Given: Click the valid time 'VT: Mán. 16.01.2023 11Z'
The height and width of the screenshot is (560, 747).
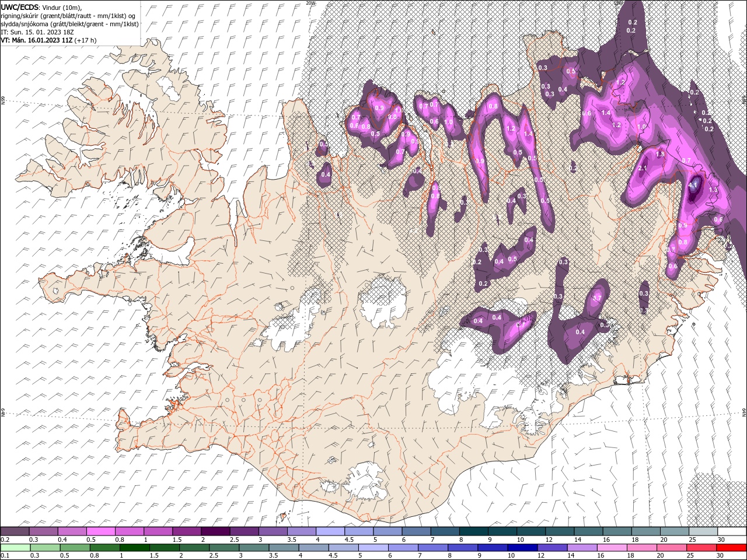Looking at the screenshot, I should point(37,40).
